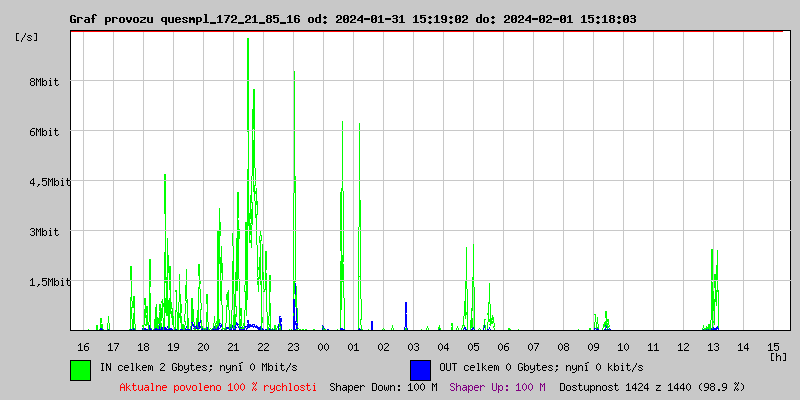Viewport: 800px width, 400px height.
Task: Click the 3Mbit y-axis label
Action: click(43, 232)
